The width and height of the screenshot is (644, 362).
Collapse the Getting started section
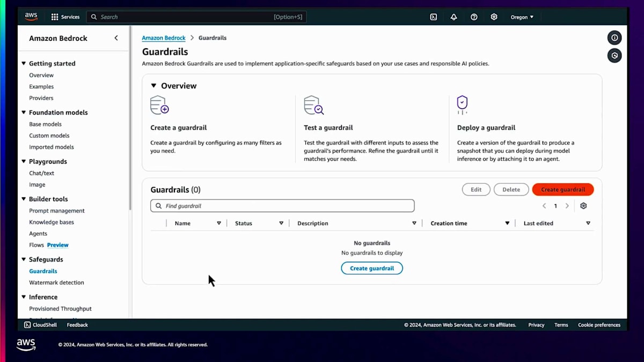coord(24,63)
